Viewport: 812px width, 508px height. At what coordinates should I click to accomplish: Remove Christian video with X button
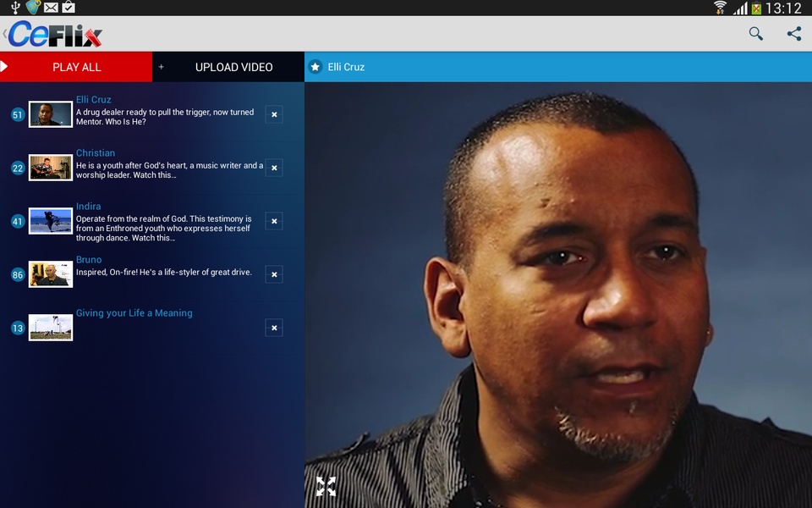(274, 168)
